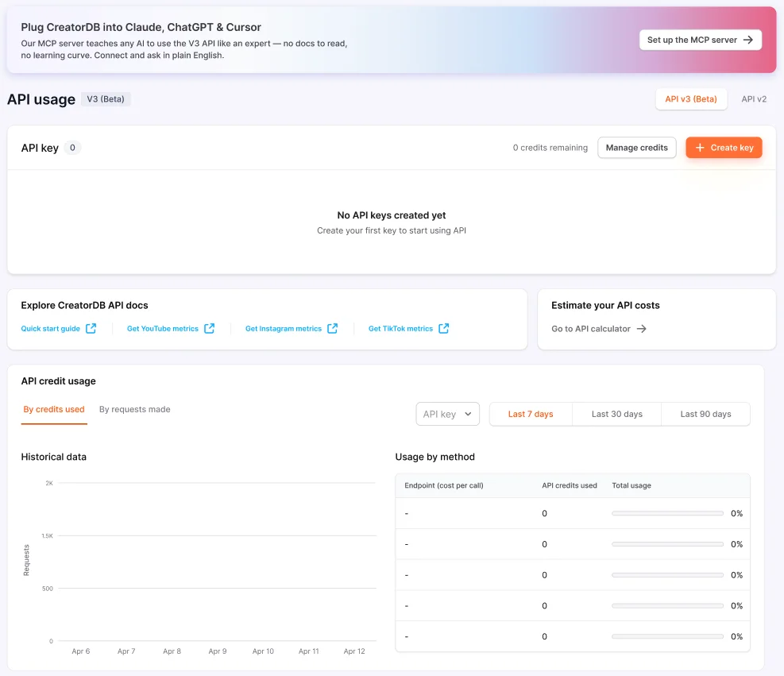The width and height of the screenshot is (784, 676).
Task: Click the Apr 12 axis label
Action: 354,651
